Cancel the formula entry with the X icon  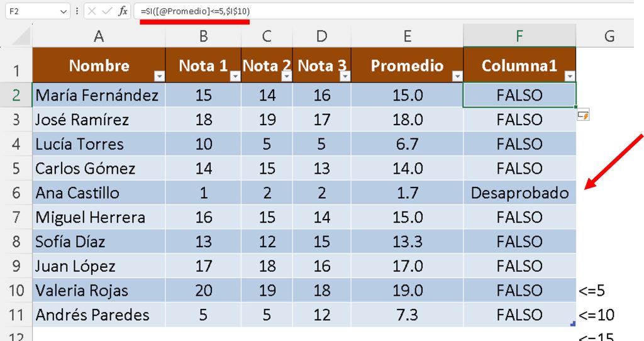point(92,11)
